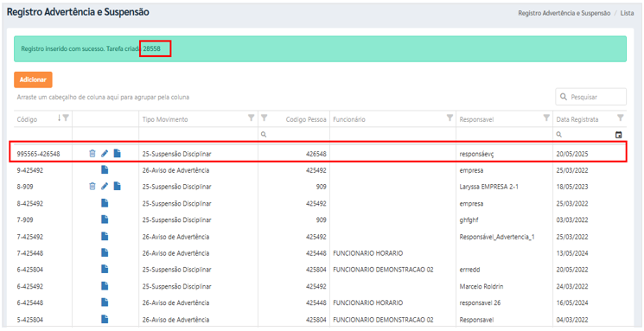Image resolution: width=644 pixels, height=331 pixels.
Task: Open document icon for record 6-425448
Action: click(x=105, y=302)
